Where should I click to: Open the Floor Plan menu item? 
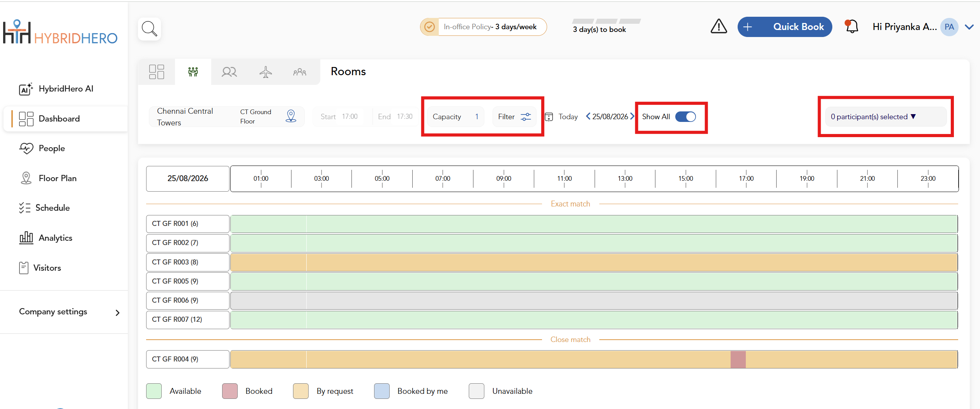[x=58, y=178]
